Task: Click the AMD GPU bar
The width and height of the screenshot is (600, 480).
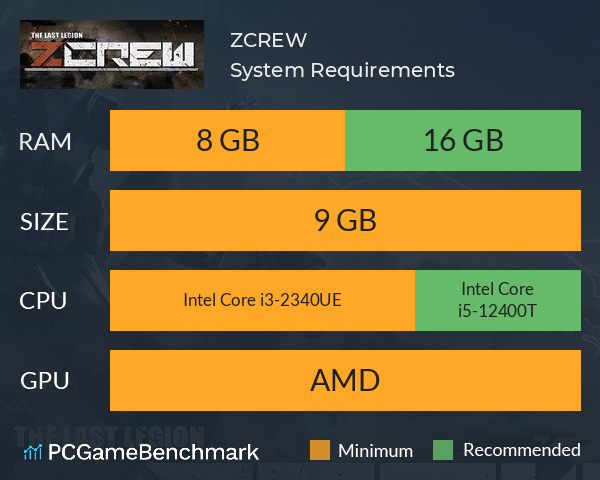Action: tap(345, 380)
